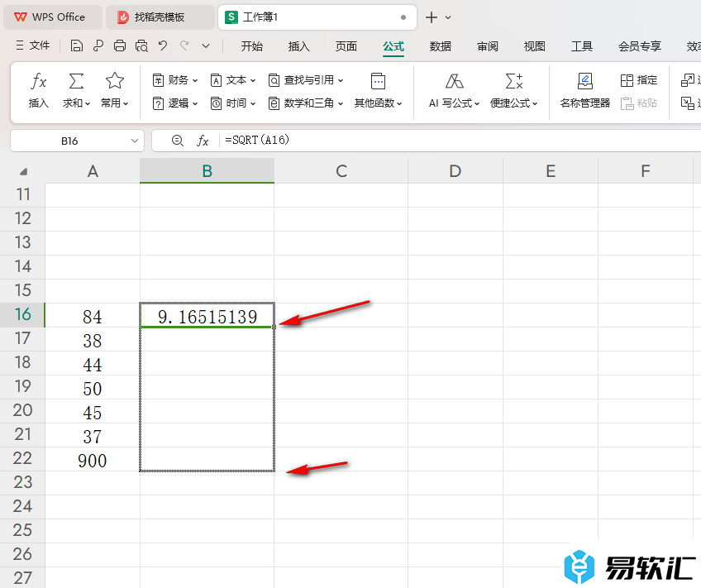Click the redo arrow icon

coord(184,45)
